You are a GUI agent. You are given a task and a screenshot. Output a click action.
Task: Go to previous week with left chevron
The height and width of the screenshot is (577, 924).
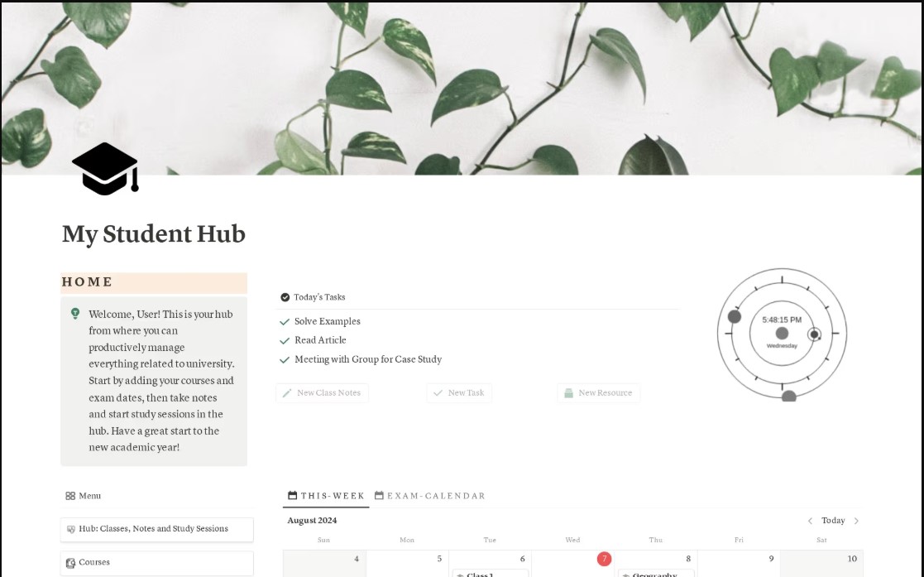click(810, 521)
